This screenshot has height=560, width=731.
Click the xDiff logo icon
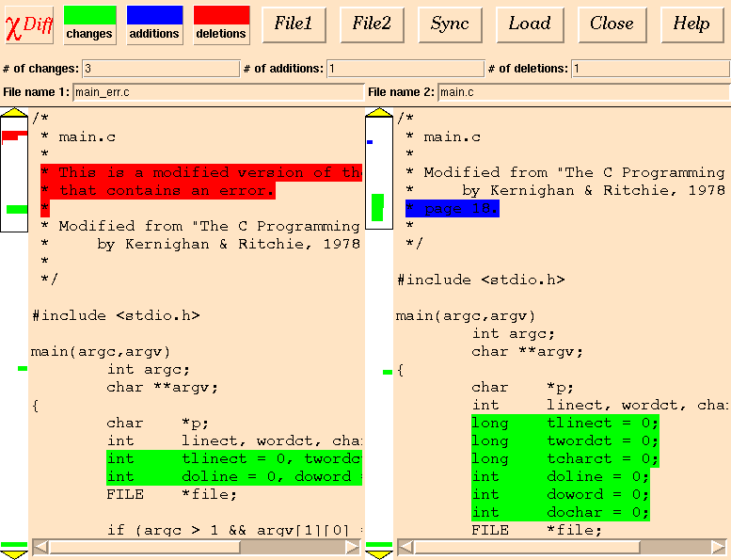pyautogui.click(x=29, y=24)
